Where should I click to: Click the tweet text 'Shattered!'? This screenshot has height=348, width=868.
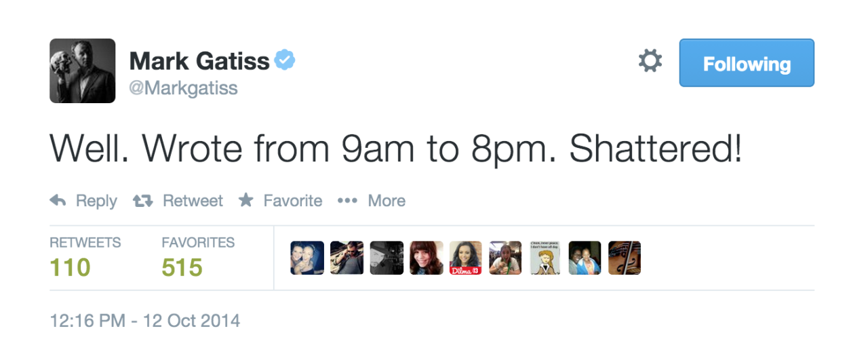click(x=656, y=151)
